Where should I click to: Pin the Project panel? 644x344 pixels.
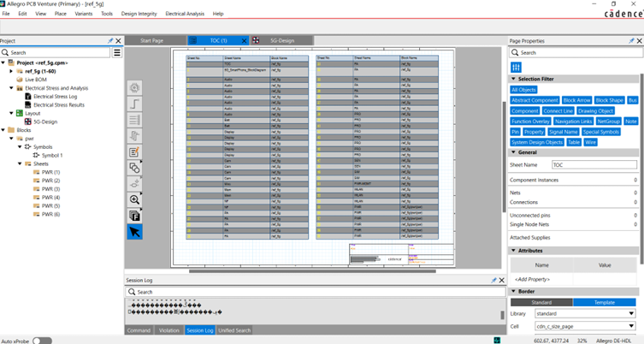pyautogui.click(x=110, y=41)
